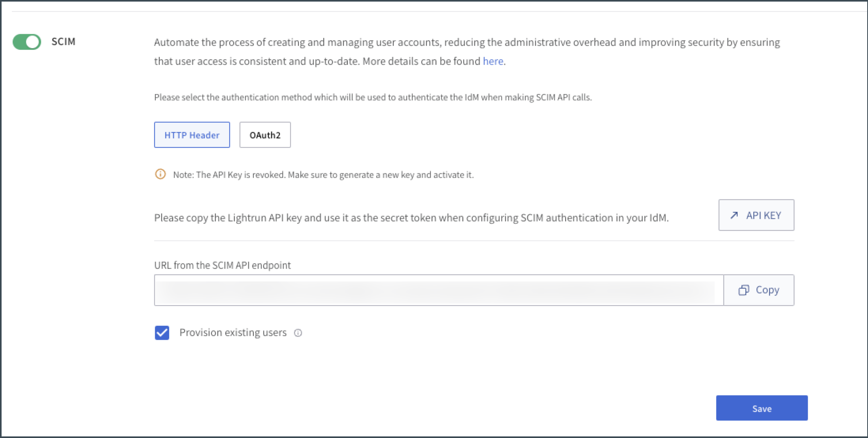Click the Provision existing users label
Viewport: 868px width, 438px height.
tap(233, 332)
